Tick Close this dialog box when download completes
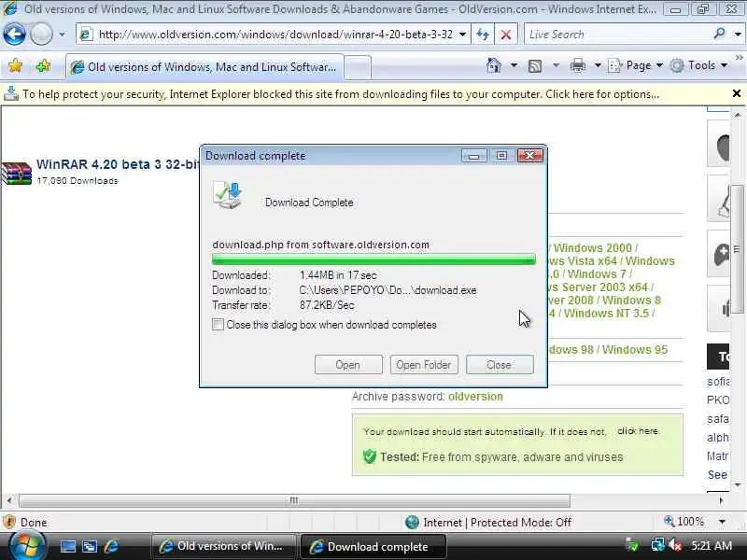This screenshot has width=747, height=560. [x=218, y=325]
